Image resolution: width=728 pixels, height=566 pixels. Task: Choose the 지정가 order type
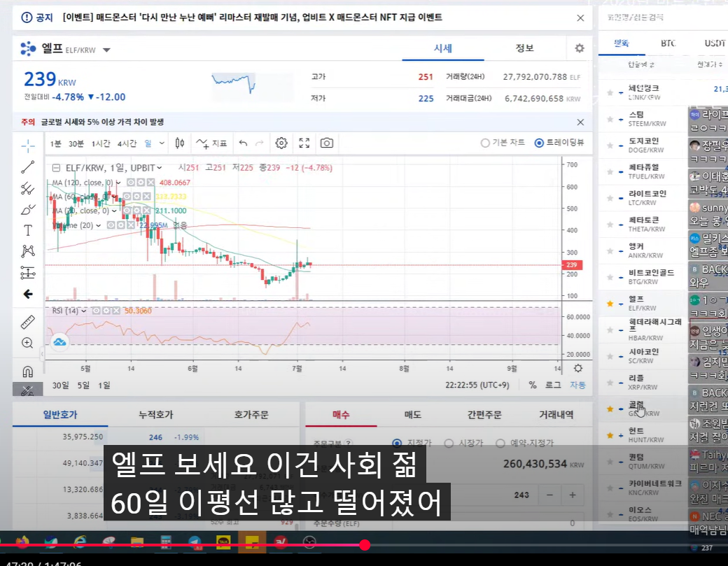click(x=397, y=443)
